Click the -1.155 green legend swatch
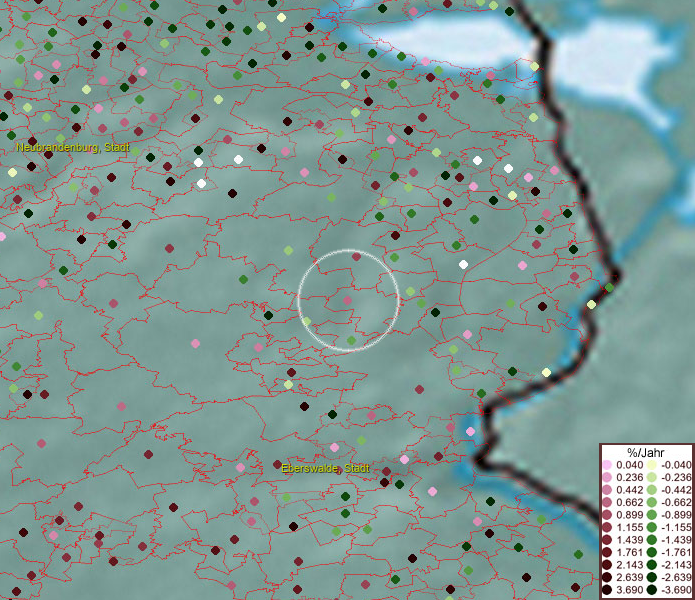Viewport: 695px width, 600px height. 651,526
